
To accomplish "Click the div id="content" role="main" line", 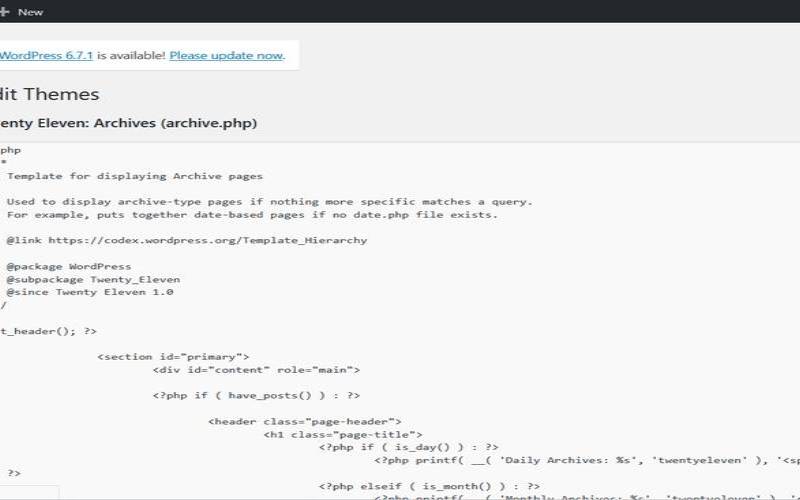I will coord(256,370).
